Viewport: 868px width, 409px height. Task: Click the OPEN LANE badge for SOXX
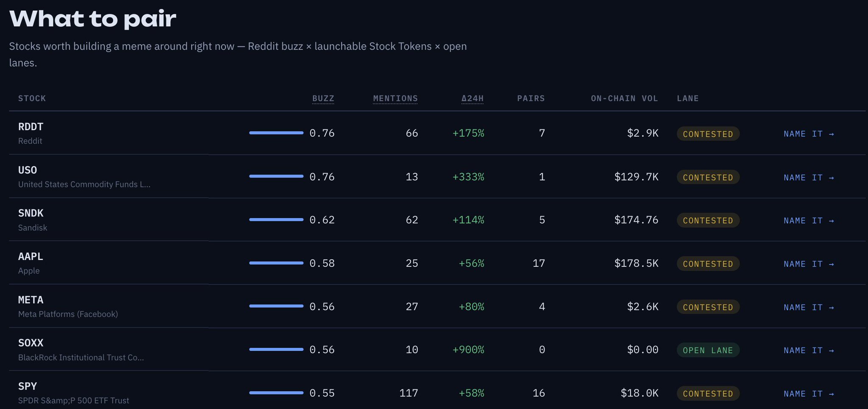[708, 350]
